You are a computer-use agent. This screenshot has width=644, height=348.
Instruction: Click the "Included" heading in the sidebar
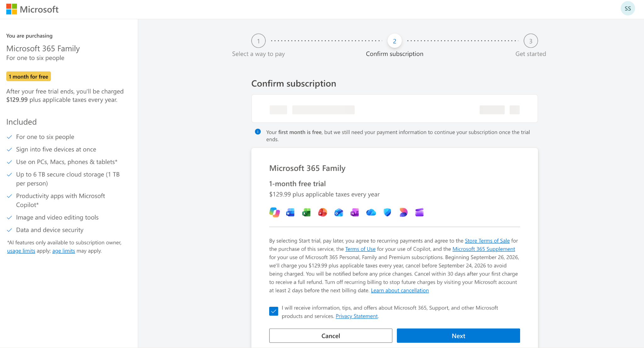pyautogui.click(x=21, y=122)
